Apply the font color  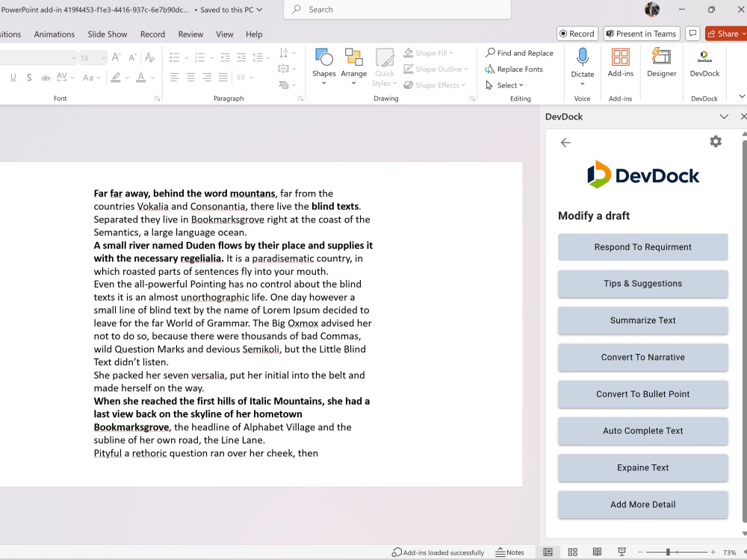click(x=141, y=77)
